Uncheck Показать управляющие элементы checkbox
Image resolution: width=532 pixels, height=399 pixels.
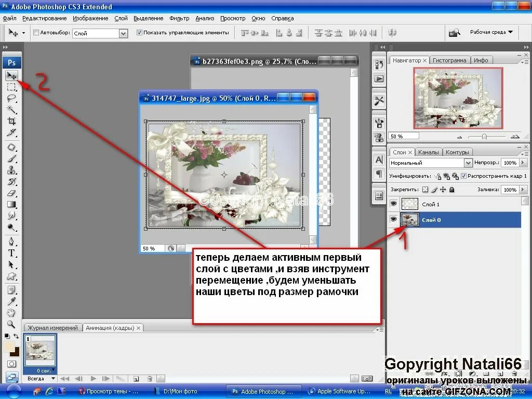pos(139,33)
